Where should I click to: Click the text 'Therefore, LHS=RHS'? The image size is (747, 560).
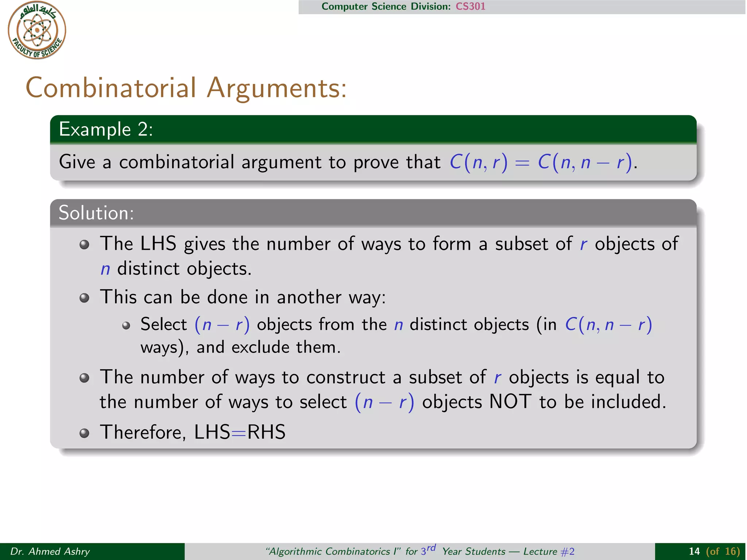click(193, 432)
